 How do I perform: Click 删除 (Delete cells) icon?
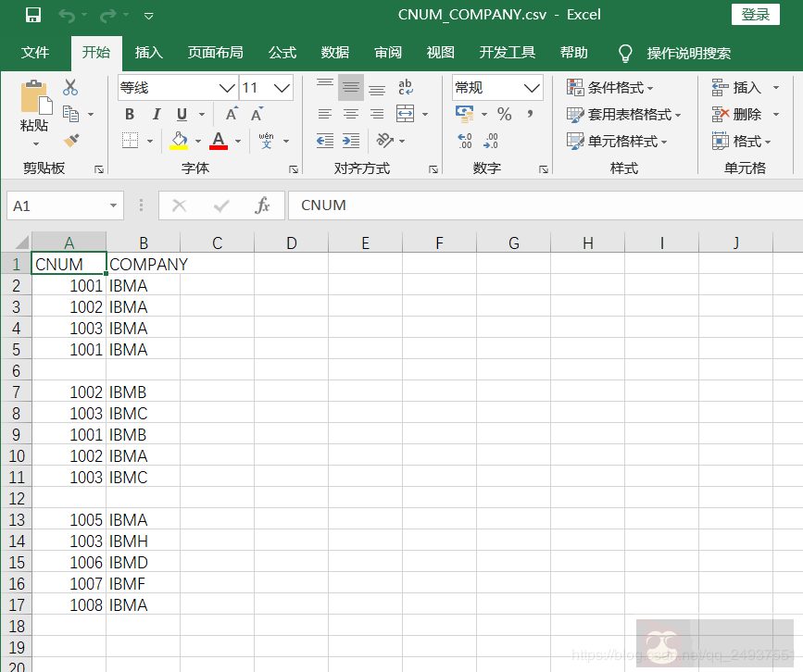click(734, 113)
